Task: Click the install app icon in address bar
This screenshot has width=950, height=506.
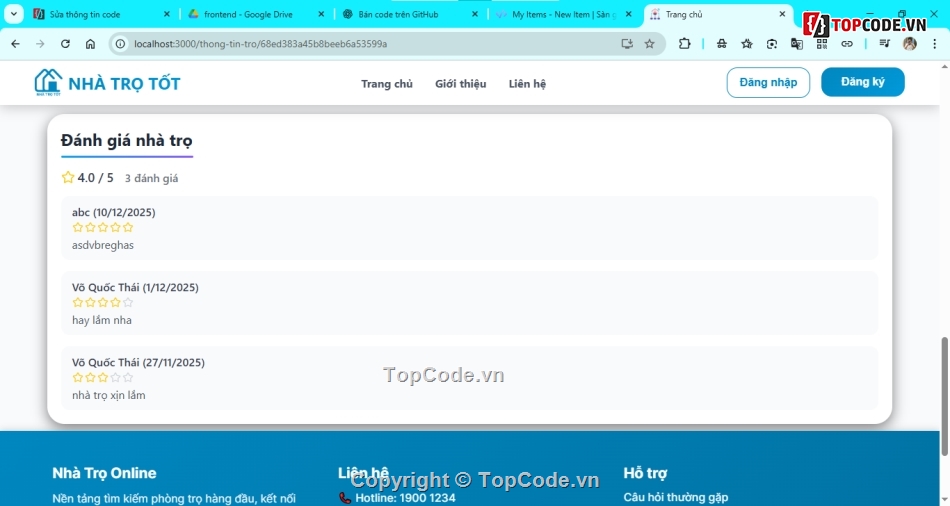Action: point(627,44)
